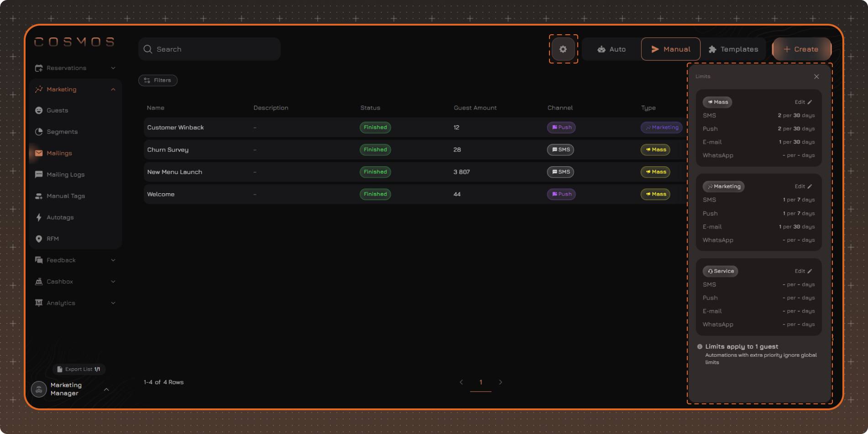Click the Create button

[x=801, y=49]
